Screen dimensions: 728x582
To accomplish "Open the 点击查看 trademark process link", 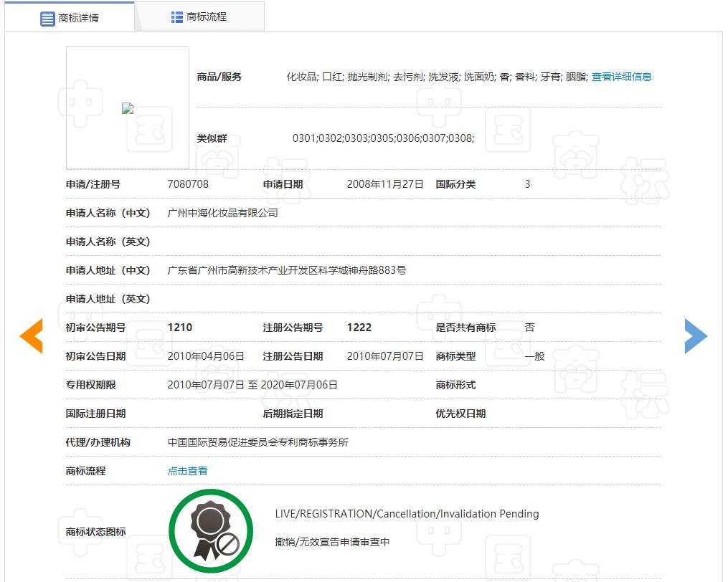I will 188,471.
